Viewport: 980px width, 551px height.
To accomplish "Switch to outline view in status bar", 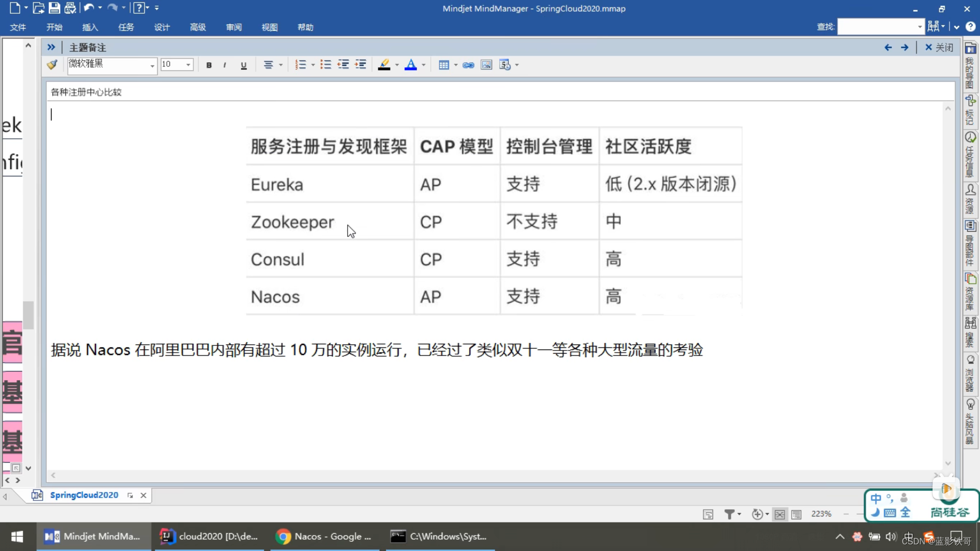I will coord(796,514).
